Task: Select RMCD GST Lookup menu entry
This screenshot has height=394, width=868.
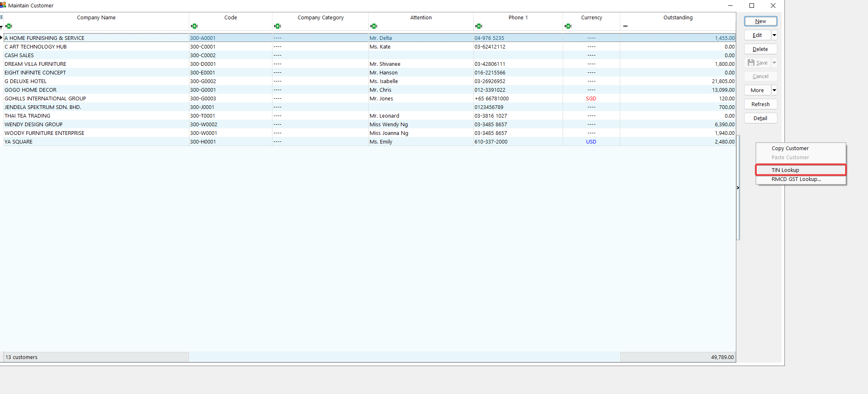Action: pyautogui.click(x=801, y=179)
